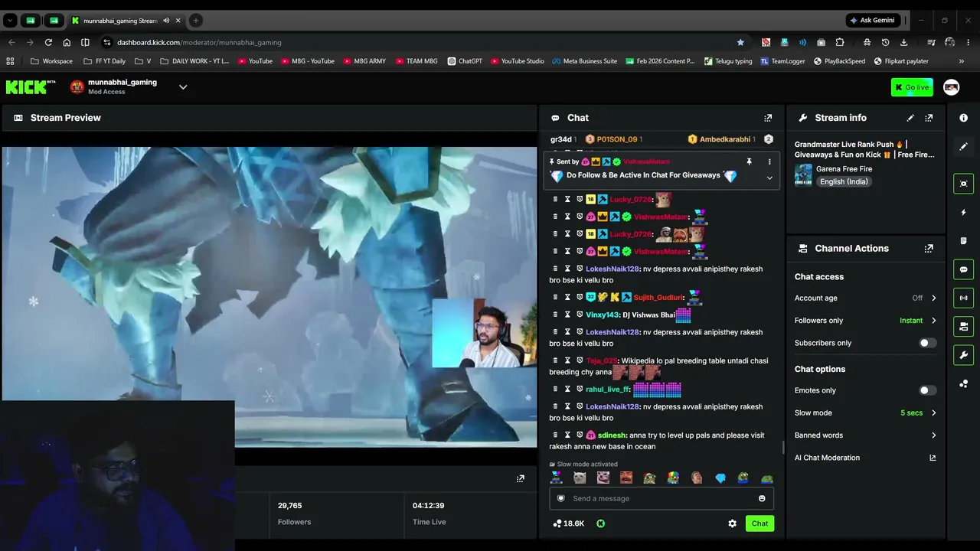Show more bookmarks chevron
The height and width of the screenshot is (551, 980).
[962, 61]
